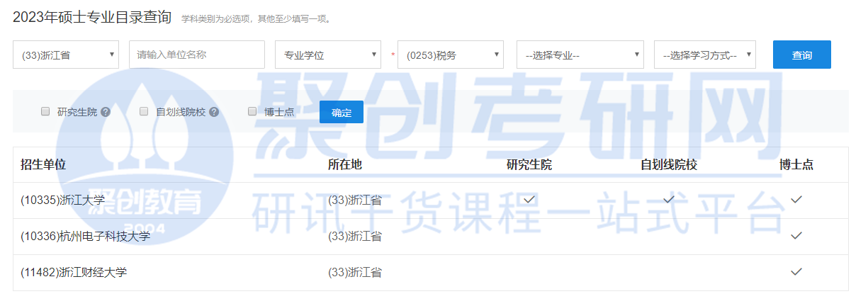Viewport: 868px width, 306px height.
Task: Click 研究生院 checkmark in 浙江大学 row
Action: tap(529, 200)
